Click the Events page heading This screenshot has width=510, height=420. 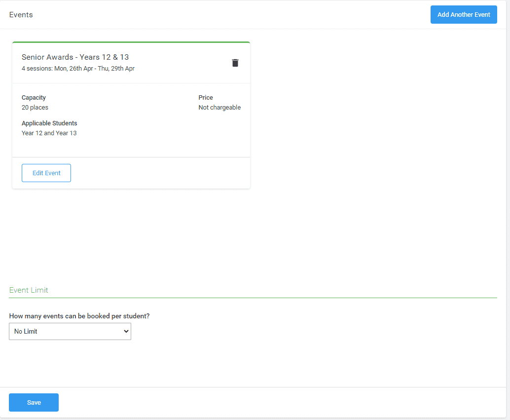tap(21, 14)
